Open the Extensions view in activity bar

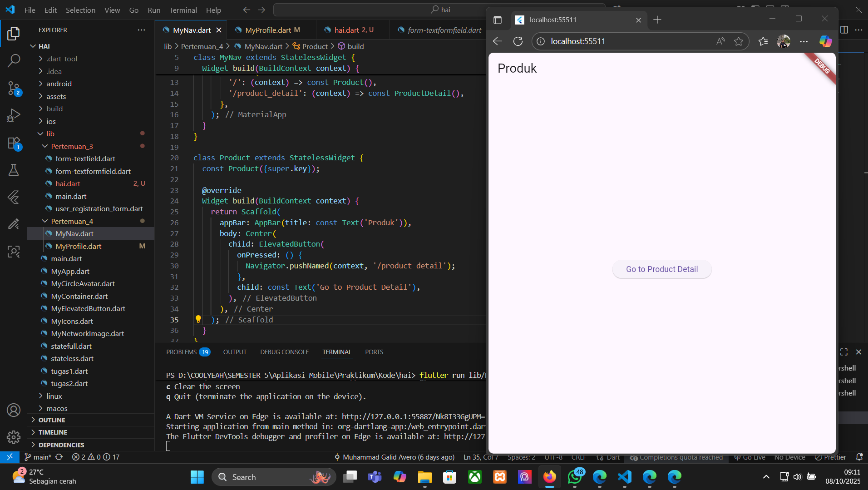(x=14, y=143)
